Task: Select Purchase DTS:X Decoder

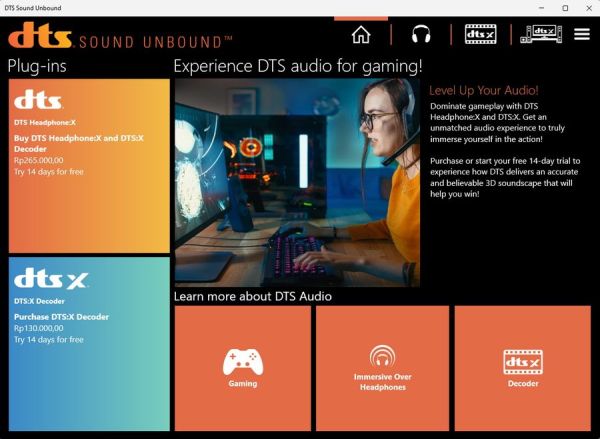Action: point(62,317)
